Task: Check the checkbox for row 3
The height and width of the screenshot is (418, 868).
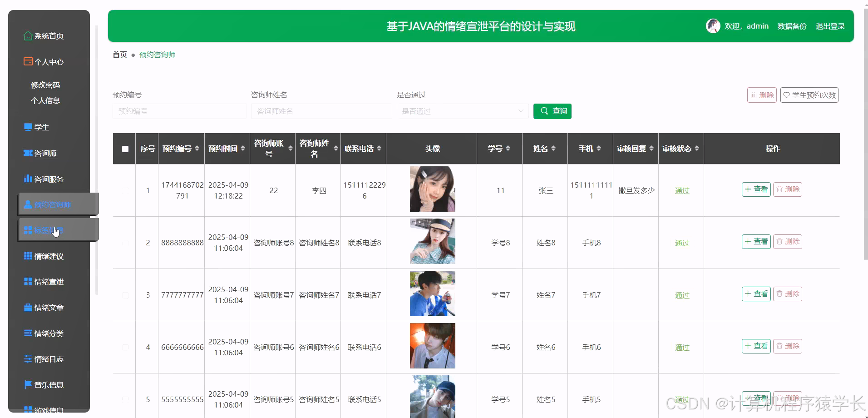Action: pyautogui.click(x=125, y=295)
